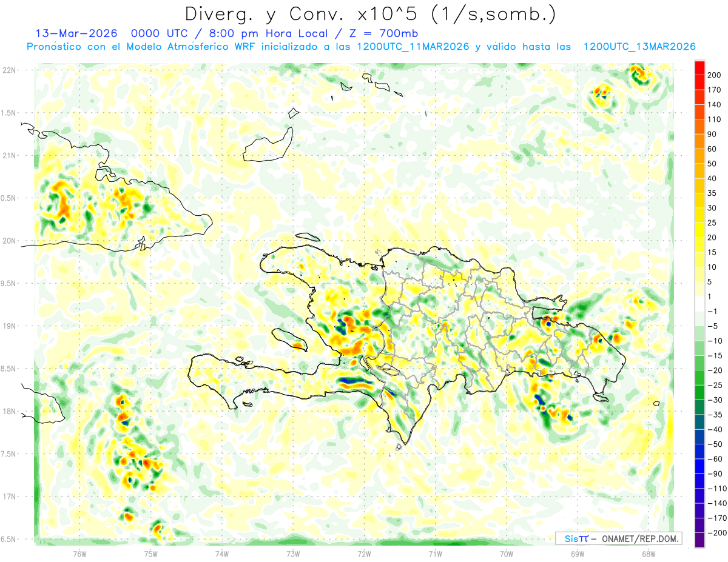Click the latitude label "20N"
The image size is (728, 562).
click(10, 241)
